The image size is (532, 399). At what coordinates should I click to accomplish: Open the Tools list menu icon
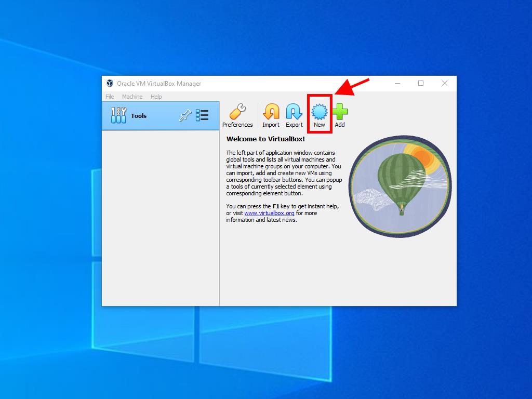[x=202, y=115]
